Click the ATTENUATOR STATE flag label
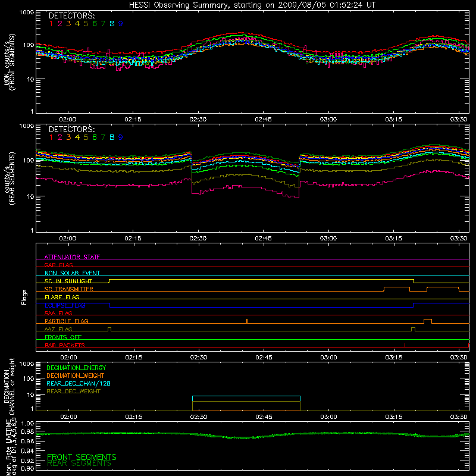The width and height of the screenshot is (476, 476). (72, 257)
